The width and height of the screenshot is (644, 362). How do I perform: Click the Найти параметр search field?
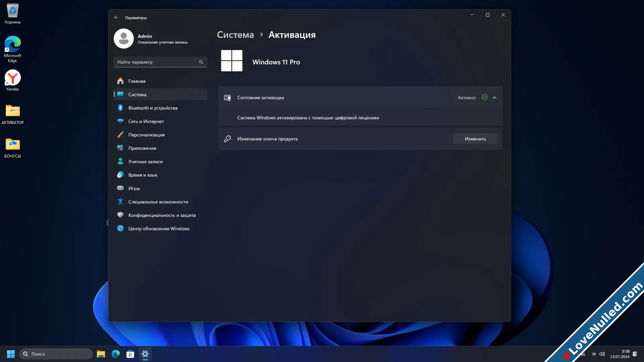[161, 62]
